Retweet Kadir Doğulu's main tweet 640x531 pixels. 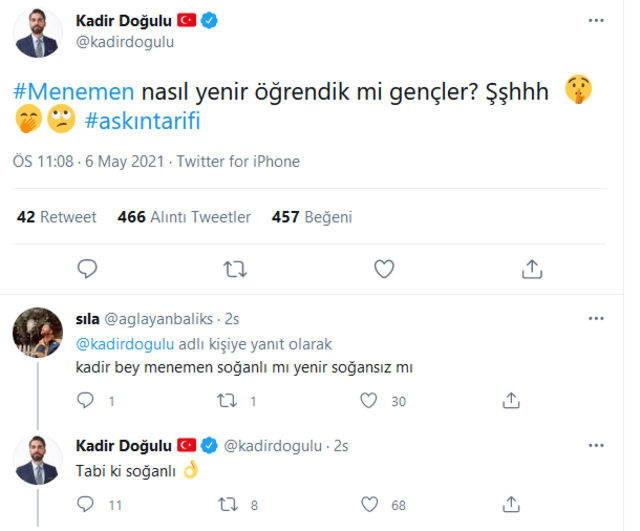point(236,268)
